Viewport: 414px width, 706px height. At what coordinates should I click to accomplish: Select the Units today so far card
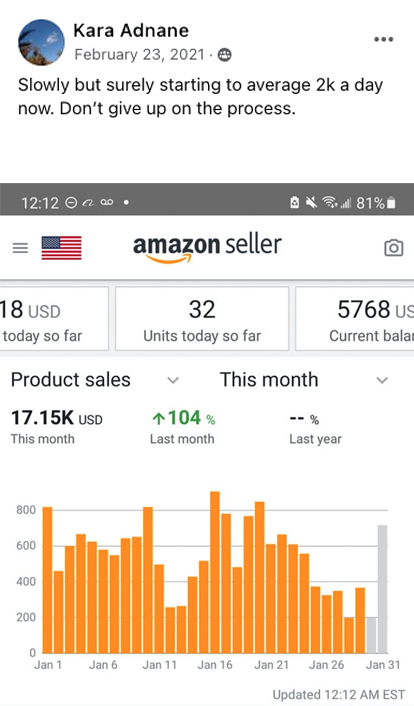202,319
